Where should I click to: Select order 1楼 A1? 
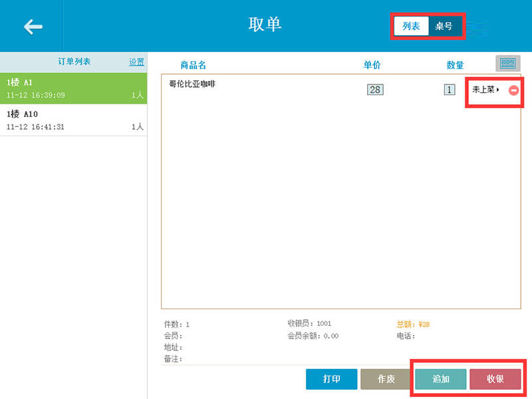pyautogui.click(x=74, y=88)
